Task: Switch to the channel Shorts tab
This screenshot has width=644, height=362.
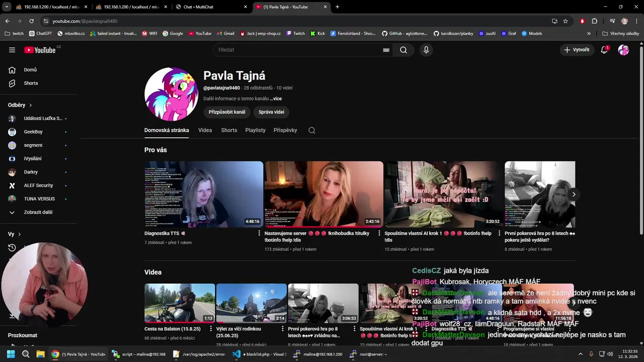Action: tap(229, 130)
